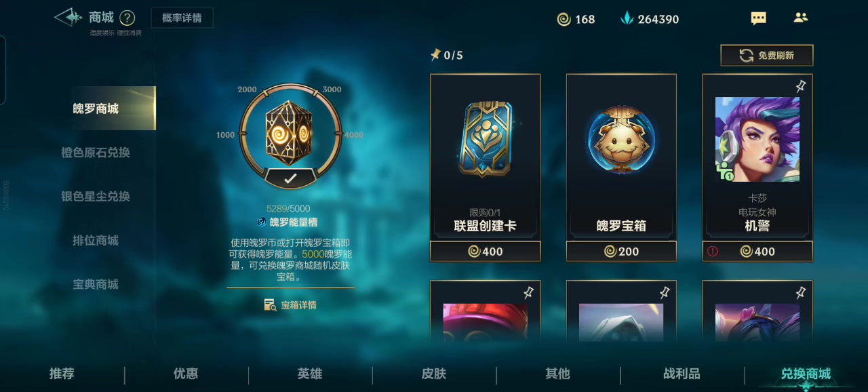
Task: Buy 魄罗宝箱 for 200 coins
Action: [622, 252]
